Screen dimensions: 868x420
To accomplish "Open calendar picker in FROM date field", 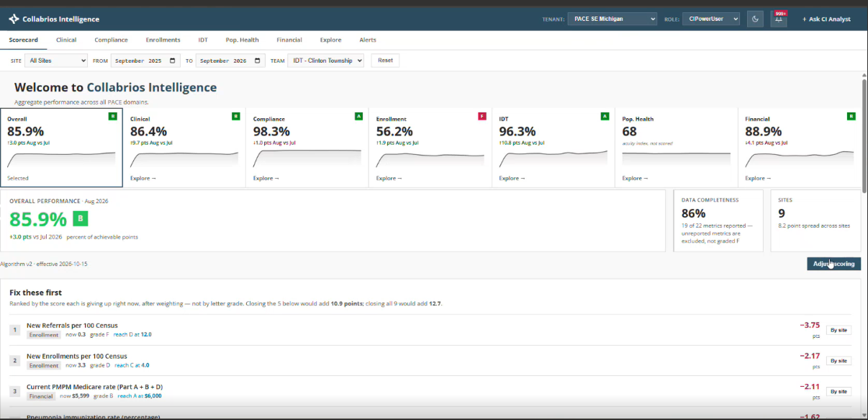I will (173, 61).
